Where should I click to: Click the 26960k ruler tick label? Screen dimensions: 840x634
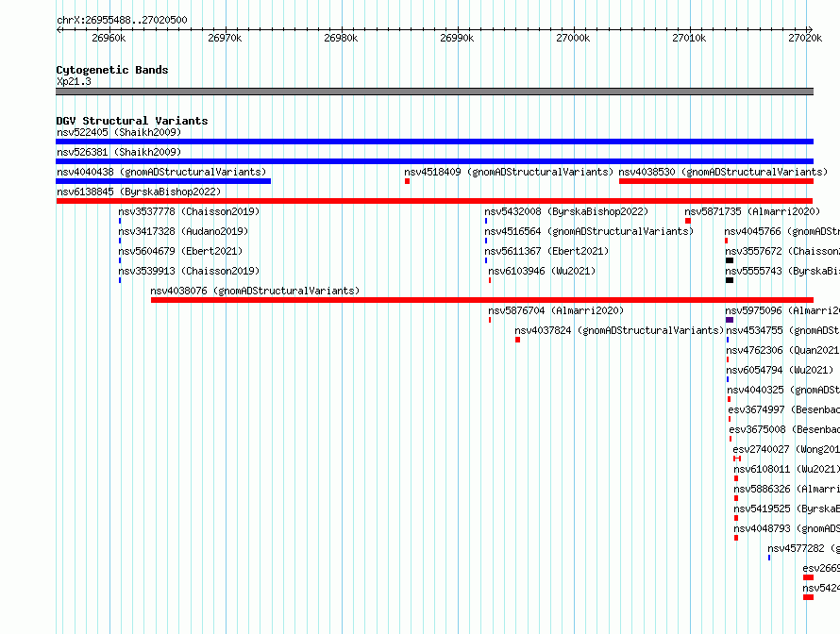109,38
